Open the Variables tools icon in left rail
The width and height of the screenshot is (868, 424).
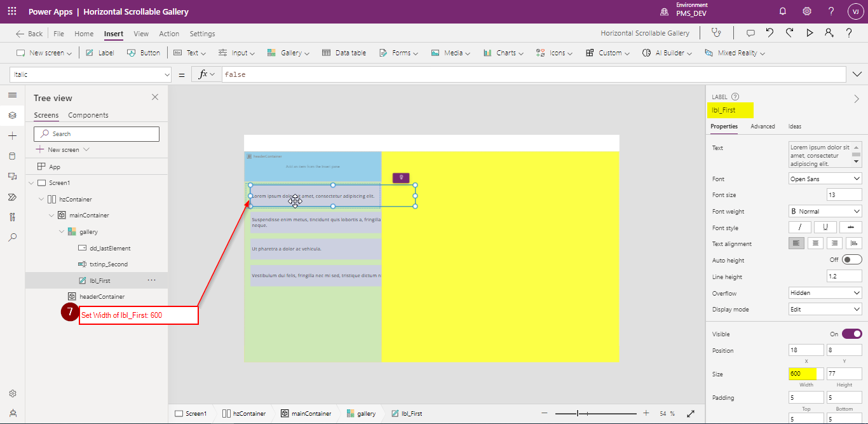[12, 217]
